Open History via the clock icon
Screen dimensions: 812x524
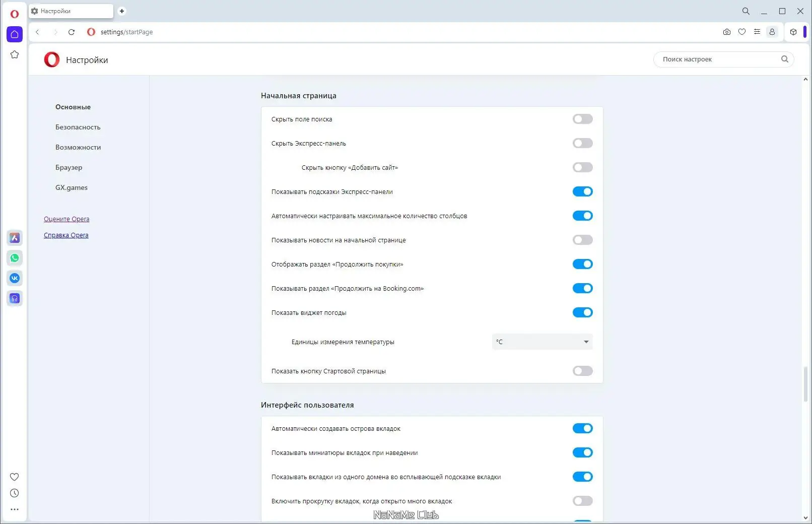15,493
